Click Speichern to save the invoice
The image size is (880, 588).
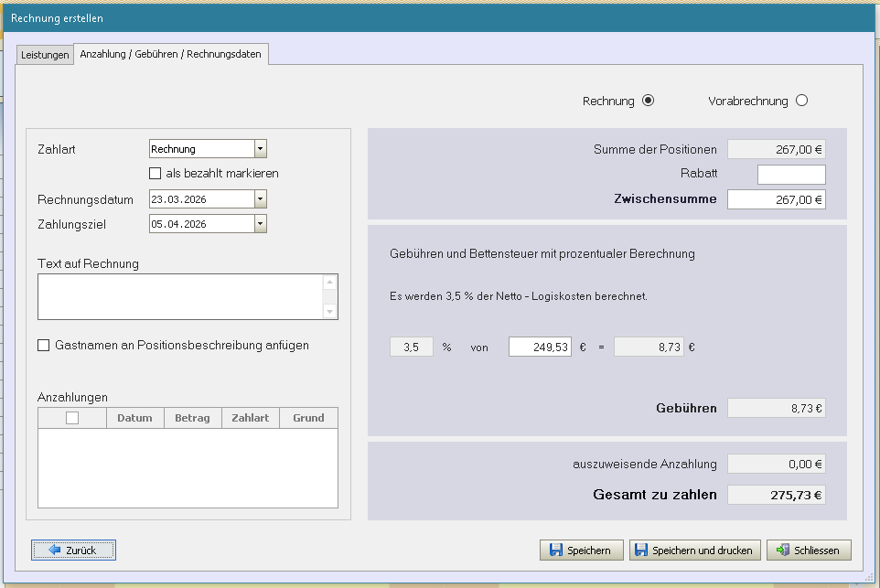582,550
